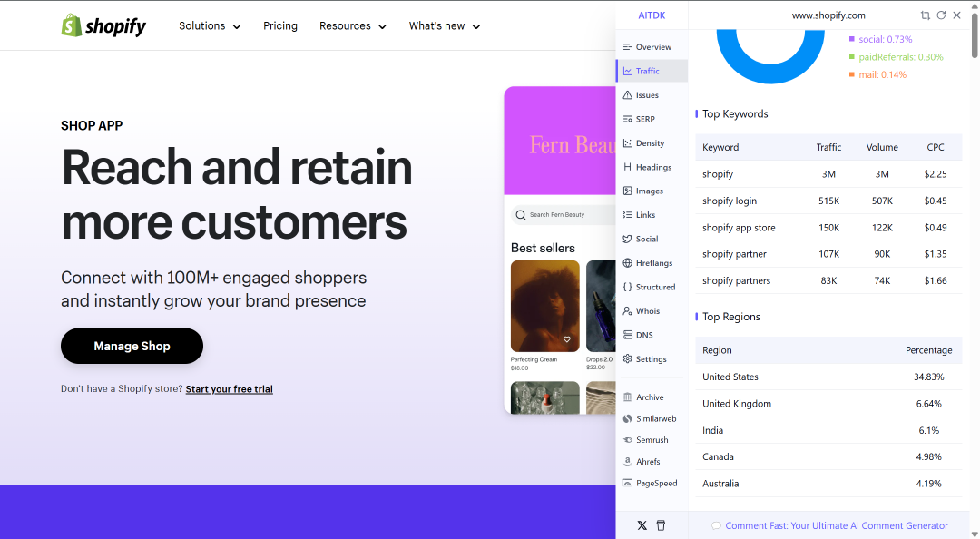980x539 pixels.
Task: Click the 34.83% percentage value
Action: pyautogui.click(x=929, y=377)
